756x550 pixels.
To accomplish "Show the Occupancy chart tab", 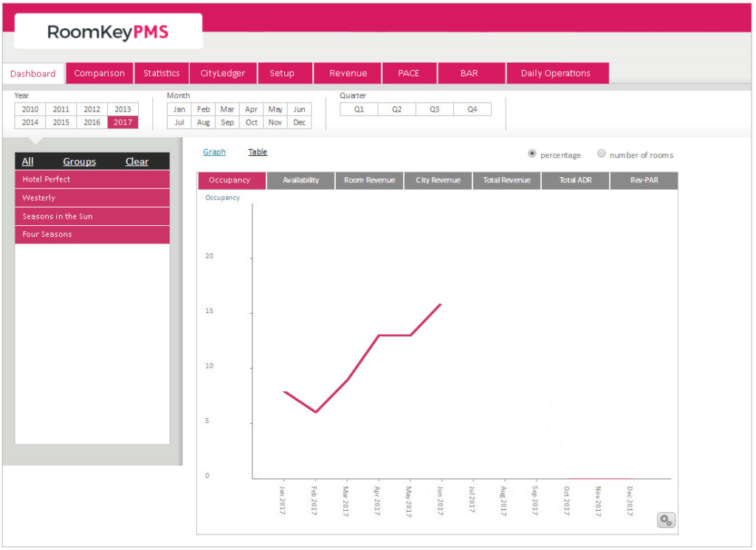I will [x=232, y=180].
